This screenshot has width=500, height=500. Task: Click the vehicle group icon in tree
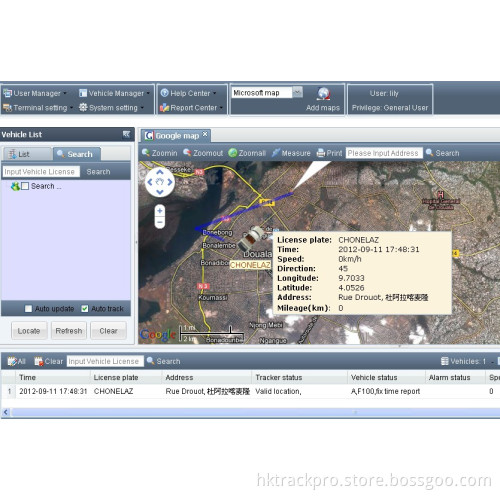(x=15, y=186)
